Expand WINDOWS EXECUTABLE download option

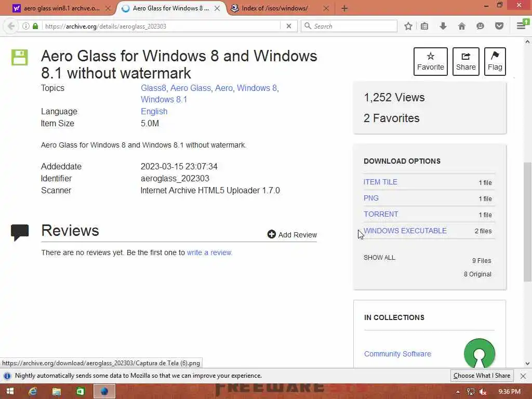(405, 231)
